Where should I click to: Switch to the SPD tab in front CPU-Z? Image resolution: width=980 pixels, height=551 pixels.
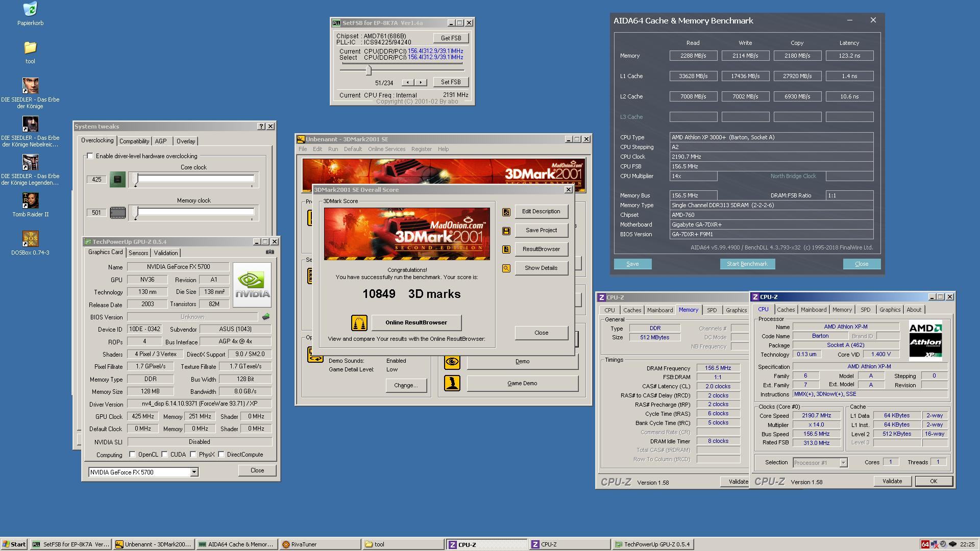(x=865, y=310)
